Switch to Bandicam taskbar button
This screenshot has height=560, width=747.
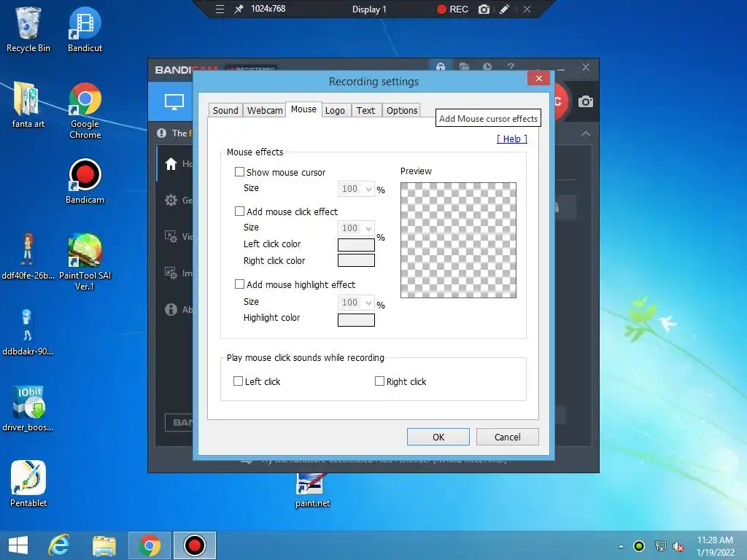click(194, 545)
